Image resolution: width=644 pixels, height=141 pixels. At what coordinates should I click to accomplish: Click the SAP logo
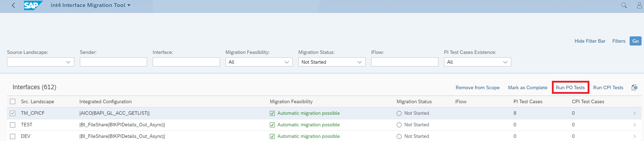33,6
